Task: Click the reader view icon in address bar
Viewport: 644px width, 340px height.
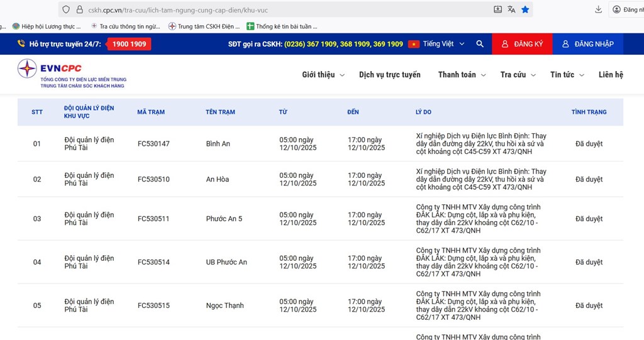Action: pyautogui.click(x=497, y=9)
